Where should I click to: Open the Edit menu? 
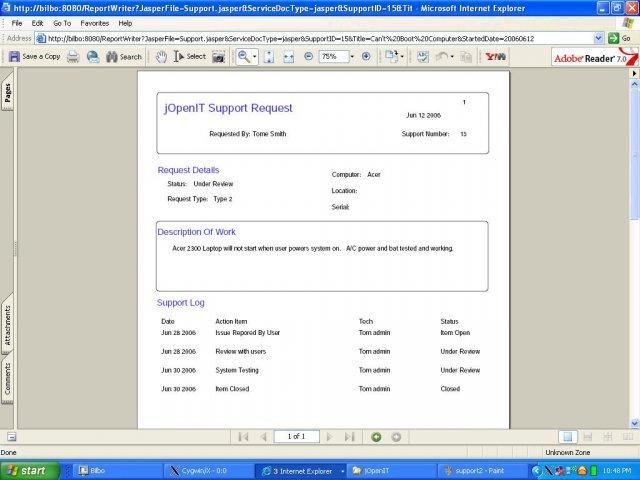click(x=37, y=23)
